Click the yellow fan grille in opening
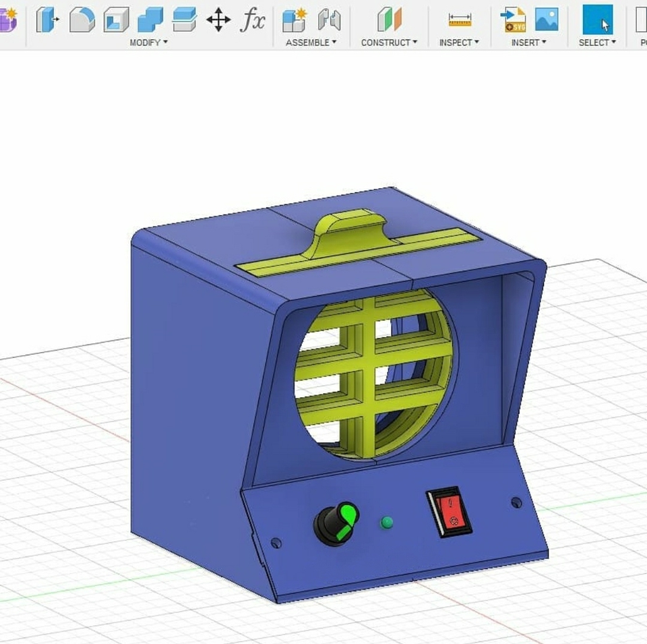 (x=373, y=374)
